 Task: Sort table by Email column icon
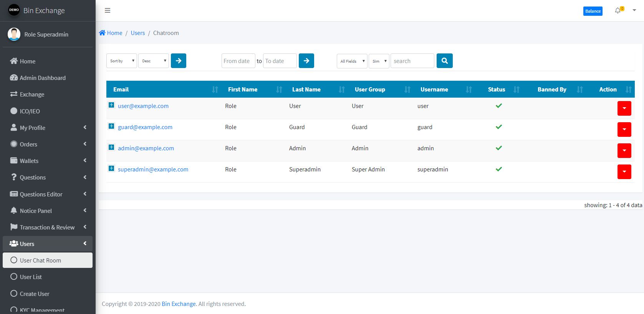pos(215,90)
